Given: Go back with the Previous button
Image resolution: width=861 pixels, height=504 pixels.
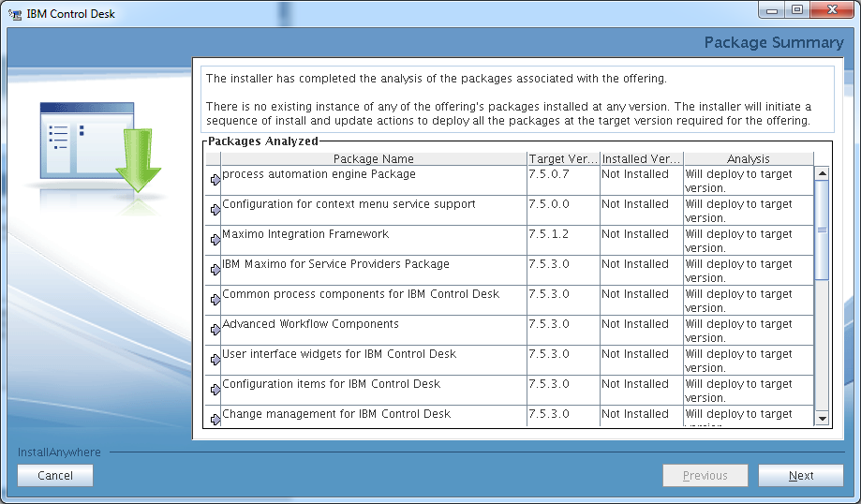Looking at the screenshot, I should (705, 476).
